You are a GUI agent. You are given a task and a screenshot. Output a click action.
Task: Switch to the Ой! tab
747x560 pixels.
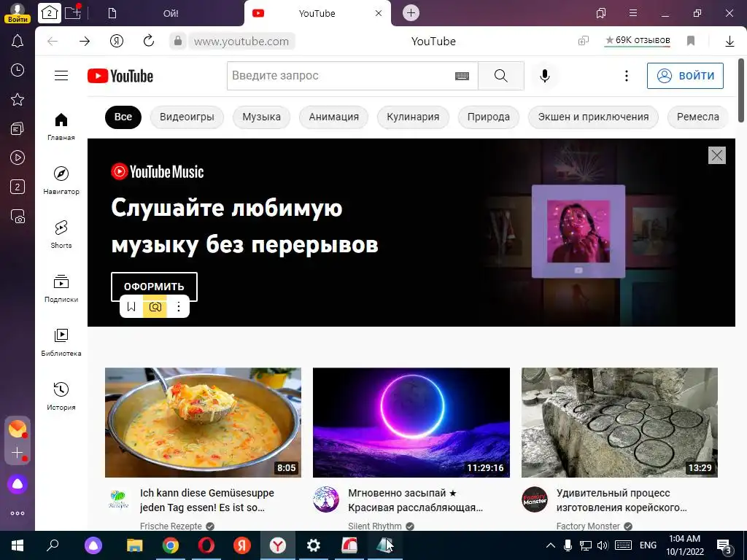(x=171, y=13)
